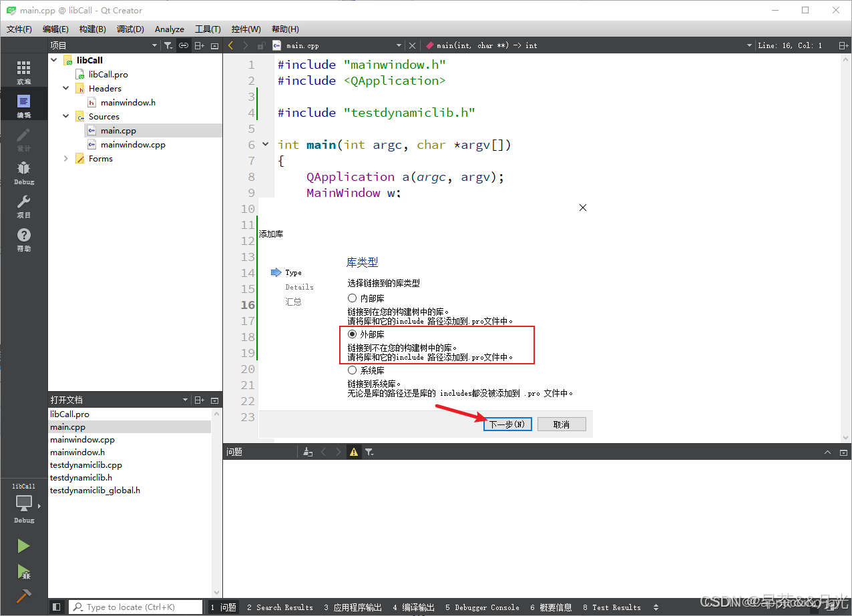
Task: Open the issues filter funnel
Action: click(x=369, y=452)
